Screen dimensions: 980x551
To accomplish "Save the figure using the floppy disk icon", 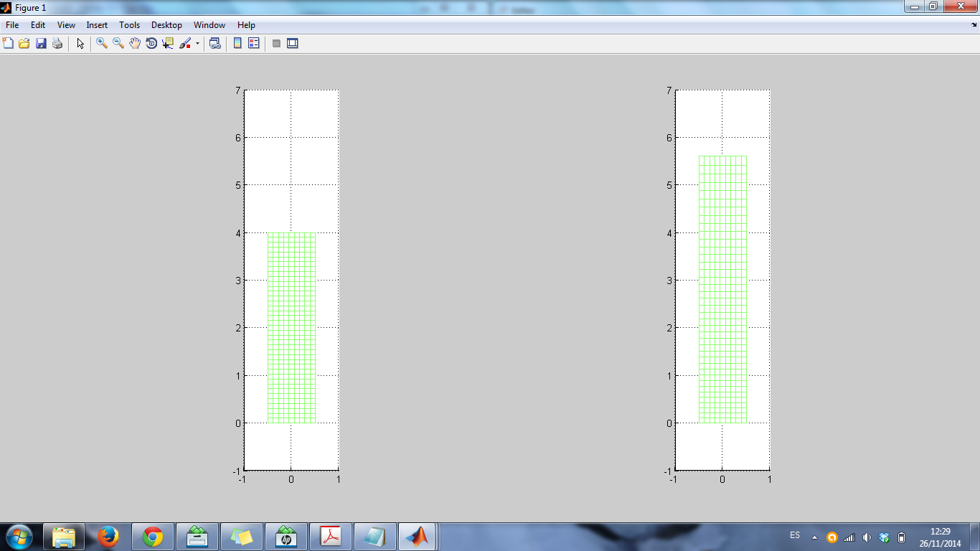I will tap(41, 44).
